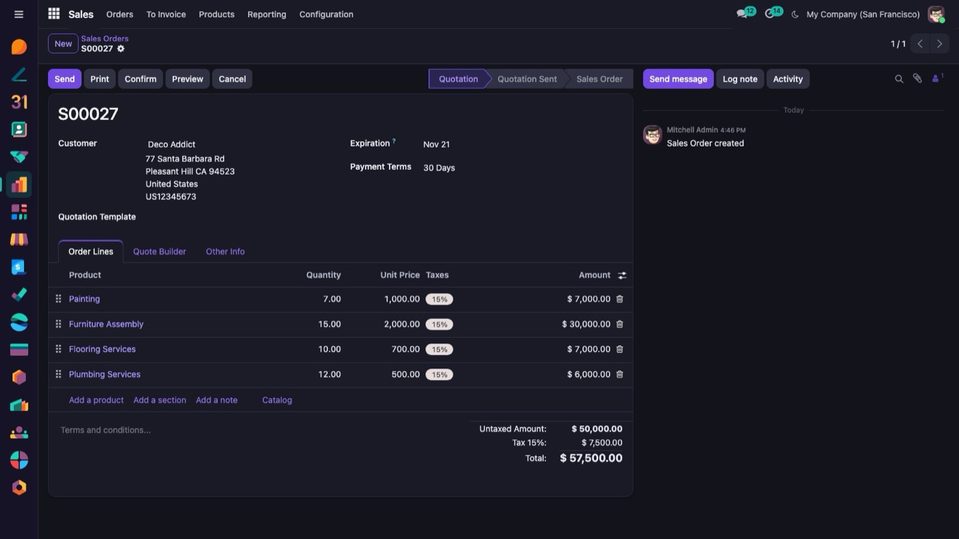Switch to the Quote Builder tab
The height and width of the screenshot is (539, 959).
160,251
